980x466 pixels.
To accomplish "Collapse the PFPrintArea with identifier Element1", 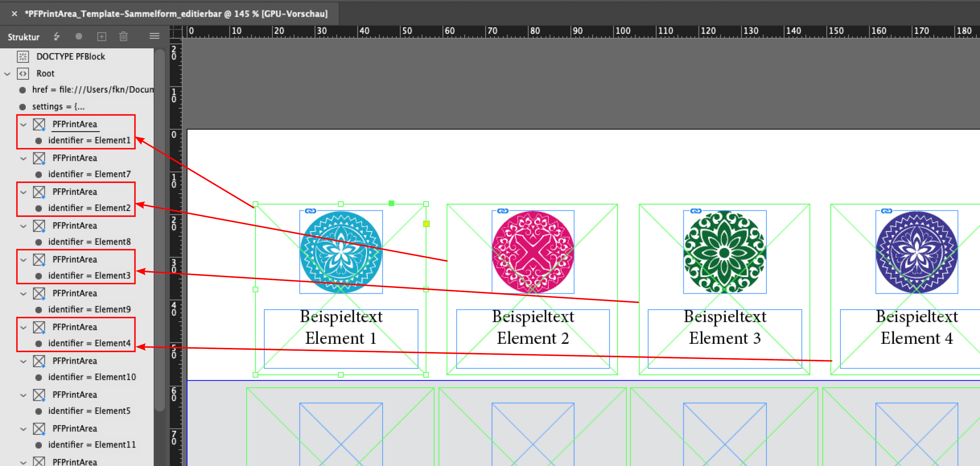I will [24, 125].
